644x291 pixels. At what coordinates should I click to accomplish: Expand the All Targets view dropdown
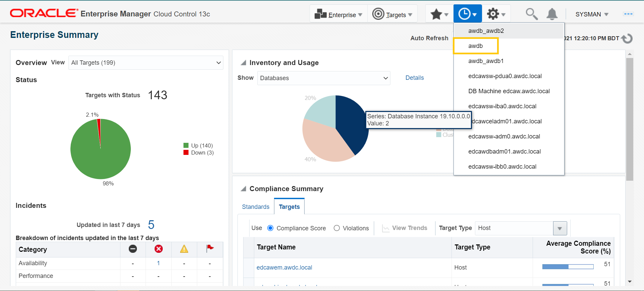pos(146,63)
